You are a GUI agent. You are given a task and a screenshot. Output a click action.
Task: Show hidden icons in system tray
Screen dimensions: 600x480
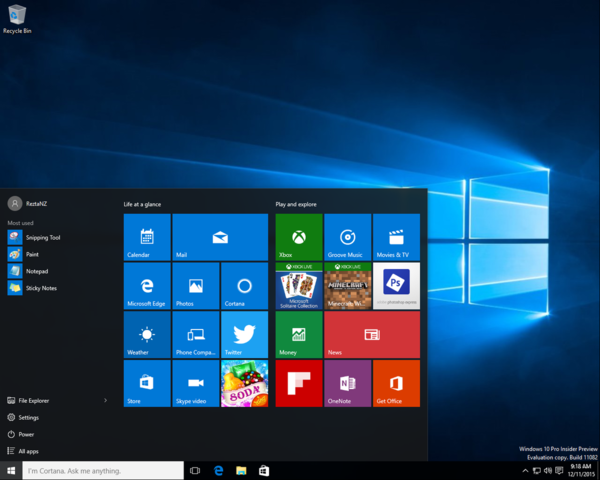[x=525, y=471]
